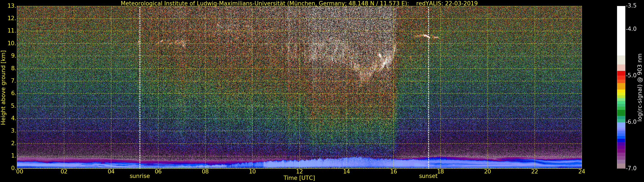Click the '-4.0' colorbar tick label

coord(631,29)
